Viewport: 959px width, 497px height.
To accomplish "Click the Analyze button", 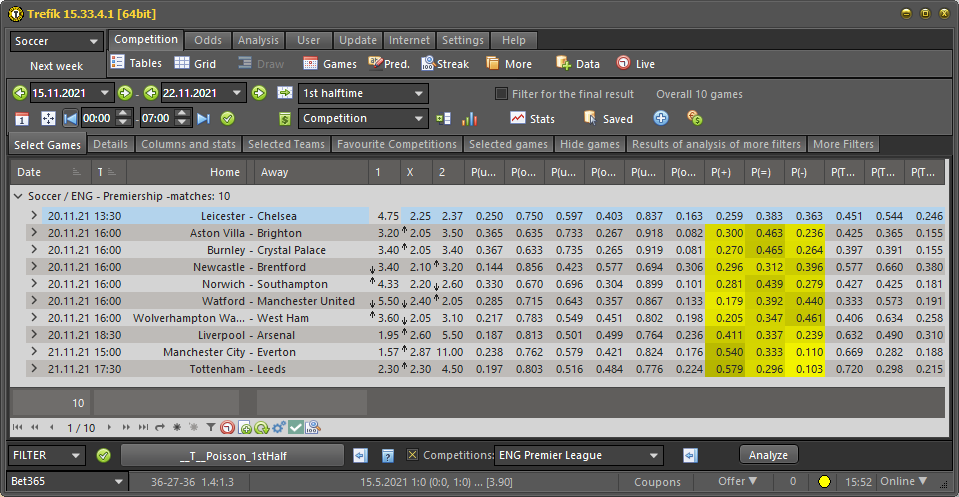I will (x=768, y=455).
